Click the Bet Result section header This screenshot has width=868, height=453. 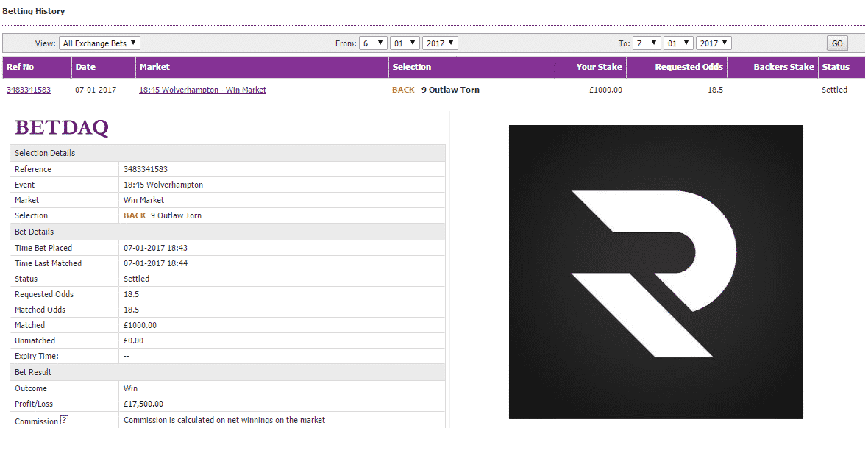[227, 372]
